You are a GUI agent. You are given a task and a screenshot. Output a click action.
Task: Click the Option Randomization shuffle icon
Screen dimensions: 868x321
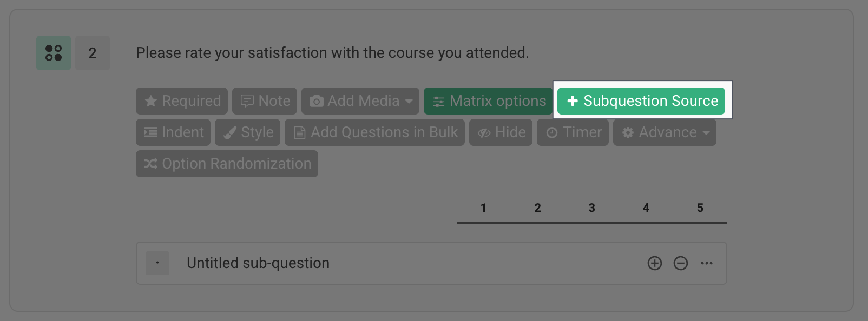coord(150,163)
